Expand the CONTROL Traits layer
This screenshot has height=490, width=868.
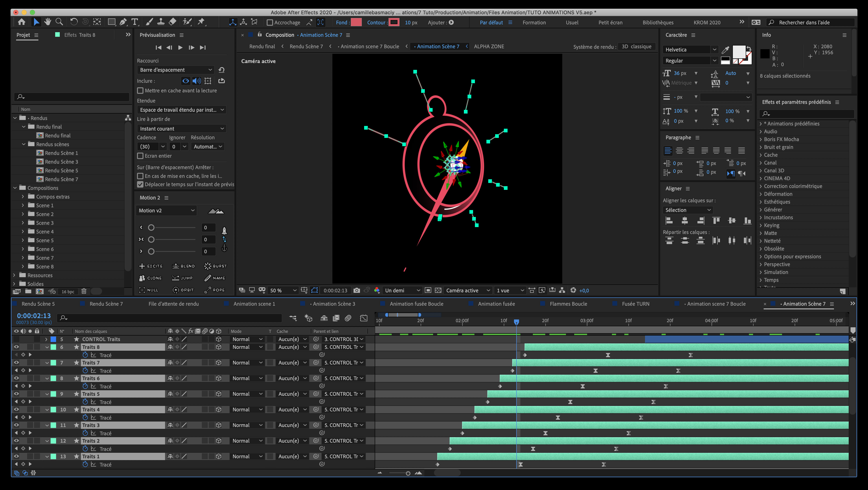[46, 339]
